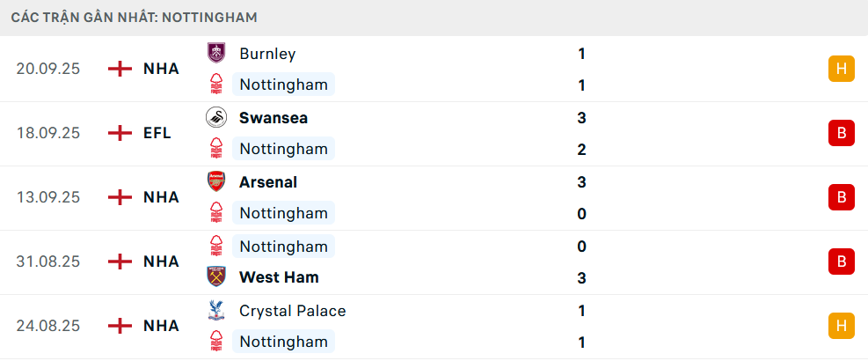868x361 pixels.
Task: Open the West Ham team link
Action: pos(279,277)
